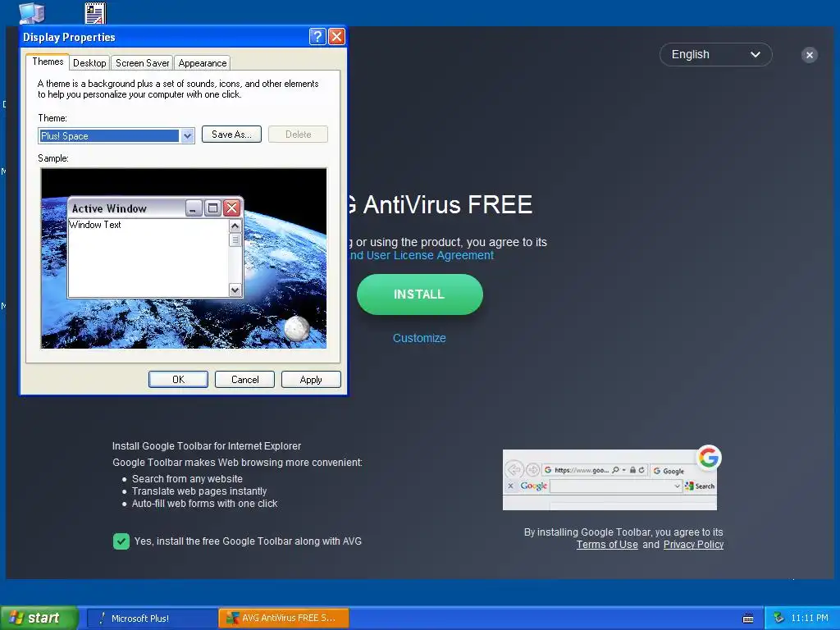This screenshot has width=840, height=630.
Task: Click the Google G logo badge
Action: (x=709, y=458)
